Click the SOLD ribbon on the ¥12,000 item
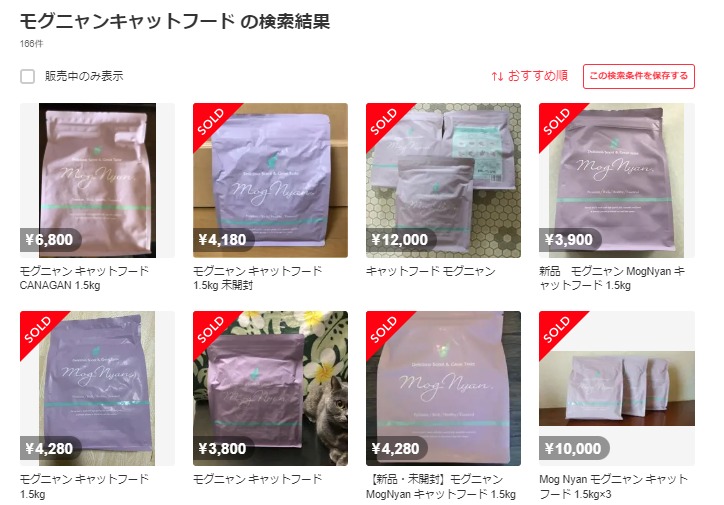This screenshot has height=505, width=724. click(385, 121)
